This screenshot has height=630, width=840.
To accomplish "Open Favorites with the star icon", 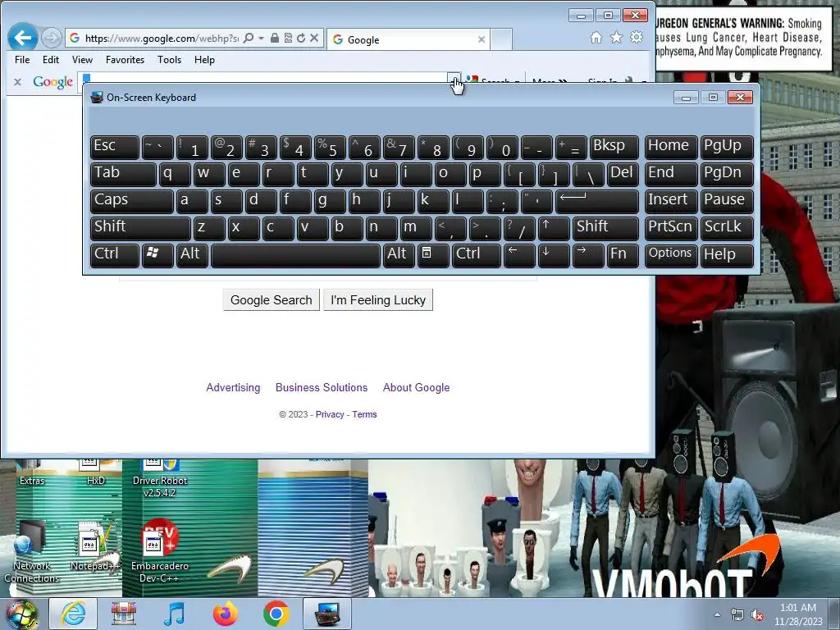I will coord(616,38).
